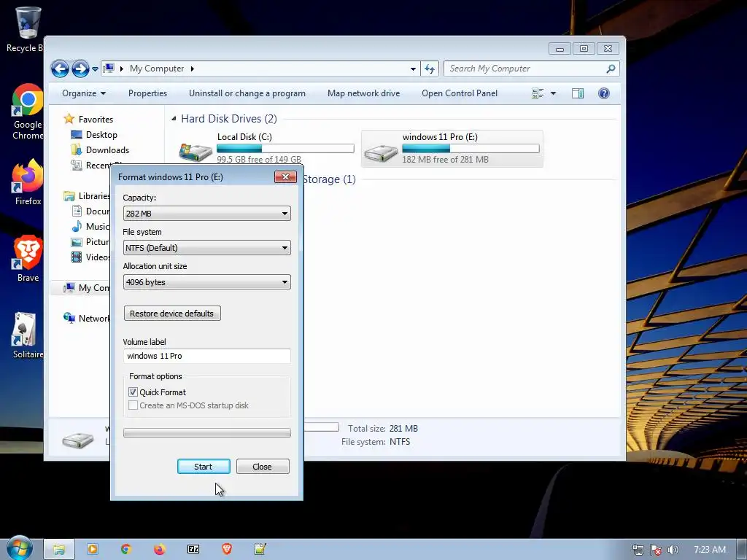Viewport: 747px width, 560px height.
Task: Select Brave desktop shortcut
Action: (x=28, y=259)
